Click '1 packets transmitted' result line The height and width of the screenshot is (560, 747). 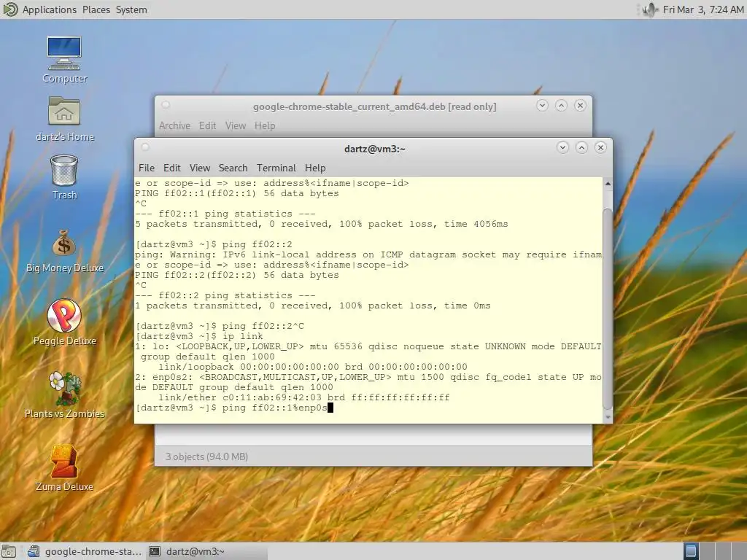[312, 306]
